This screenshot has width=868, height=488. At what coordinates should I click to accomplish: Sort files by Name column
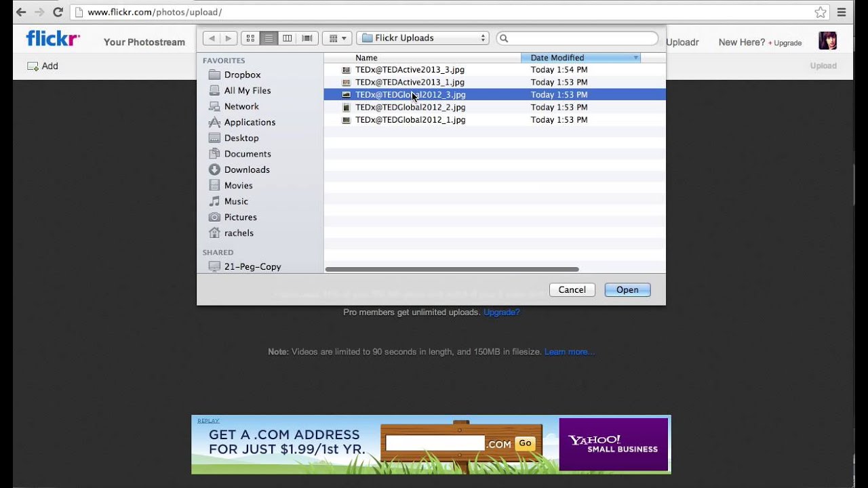click(x=422, y=58)
